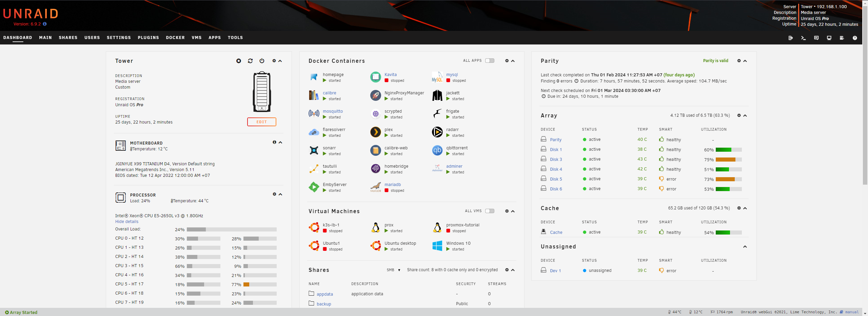Collapse the Virtual Machines section
Screen dimensions: 868x316
[513, 211]
